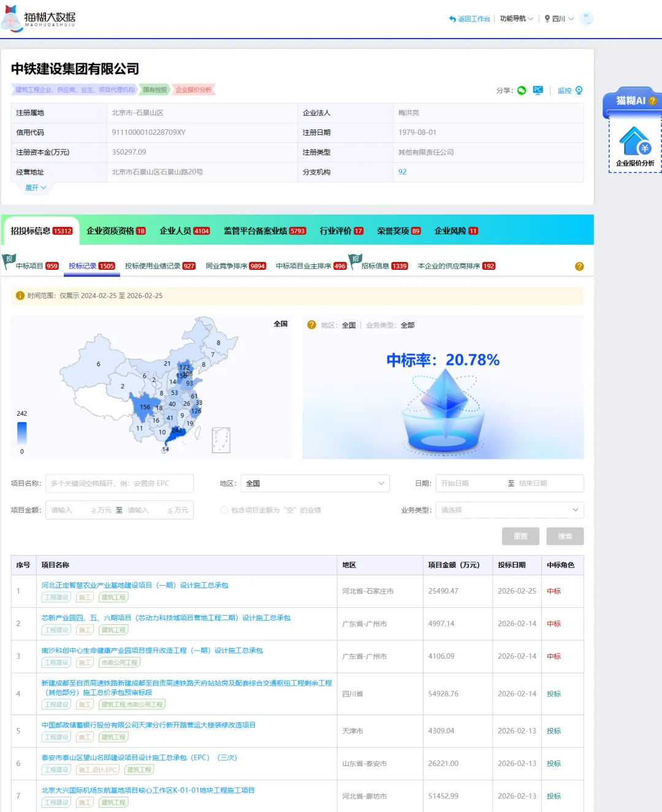The width and height of the screenshot is (662, 812).
Task: Click the 国有控股 tag
Action: [155, 90]
